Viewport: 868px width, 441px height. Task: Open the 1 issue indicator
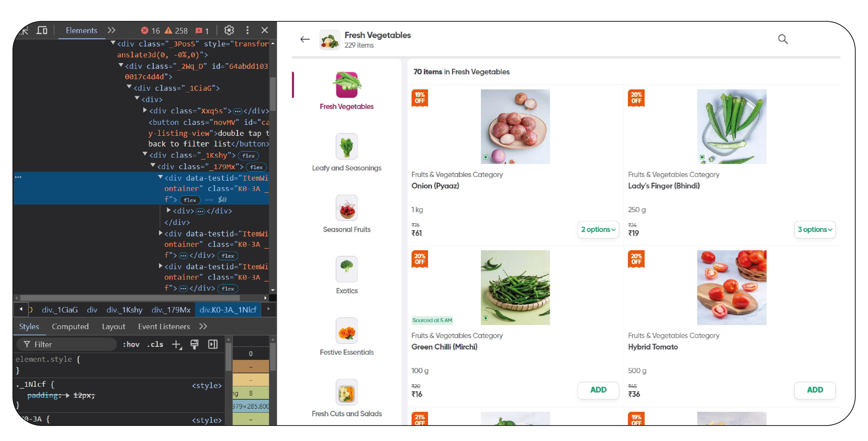click(202, 31)
